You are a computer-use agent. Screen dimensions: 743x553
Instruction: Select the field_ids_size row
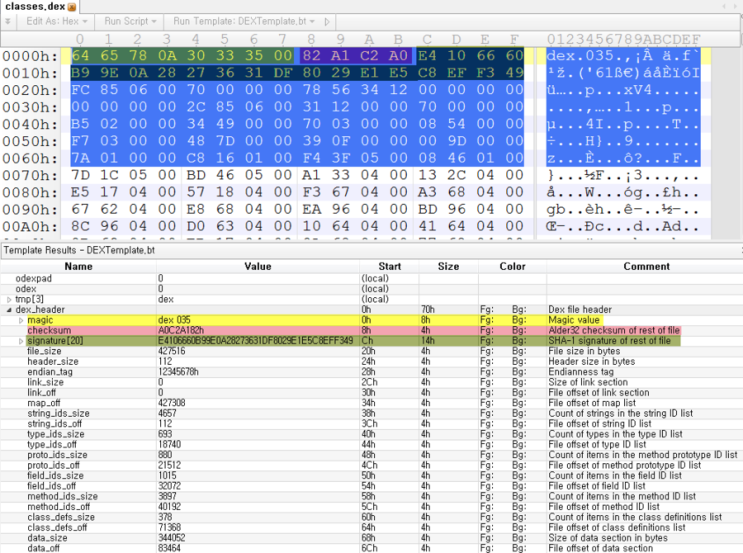click(372, 476)
